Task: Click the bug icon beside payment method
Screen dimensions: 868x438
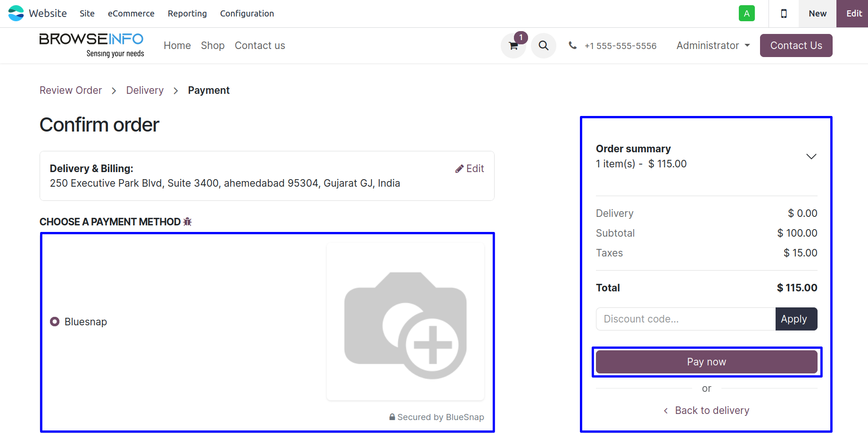Action: tap(188, 222)
